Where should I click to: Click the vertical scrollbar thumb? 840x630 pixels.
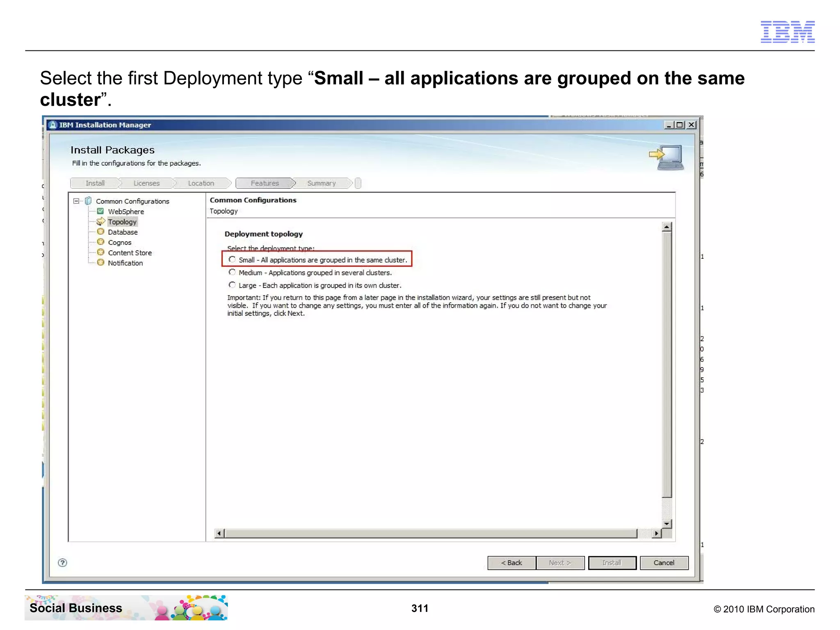(x=667, y=364)
